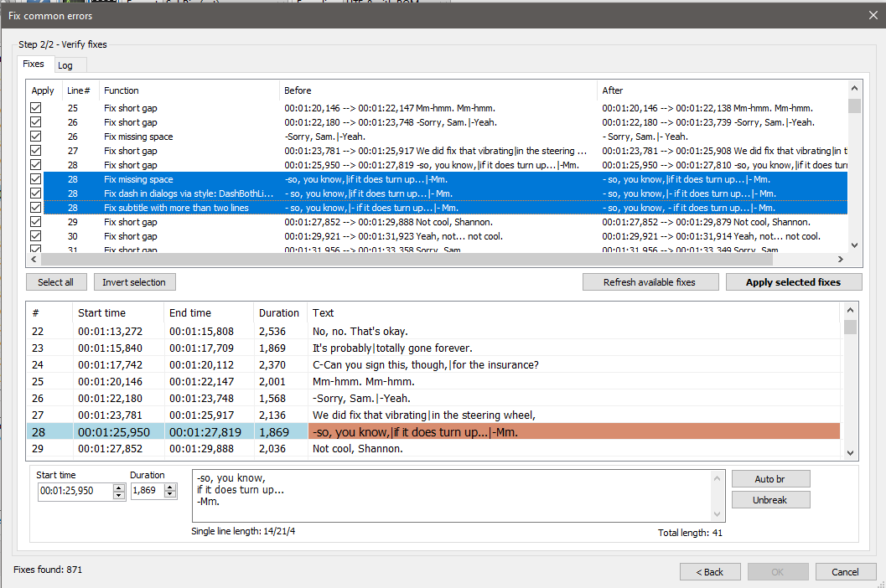Uncheck line 28 Fix missing space checkbox
The height and width of the screenshot is (588, 886).
[35, 179]
